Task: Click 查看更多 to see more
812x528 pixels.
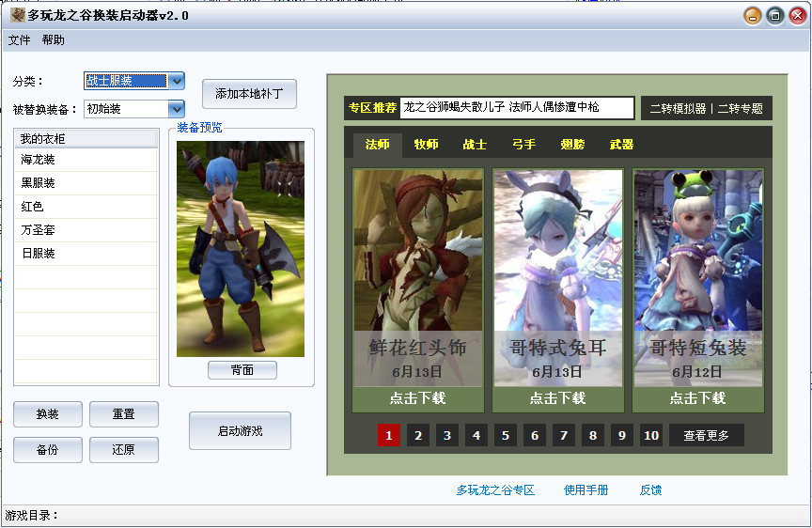Action: [706, 435]
